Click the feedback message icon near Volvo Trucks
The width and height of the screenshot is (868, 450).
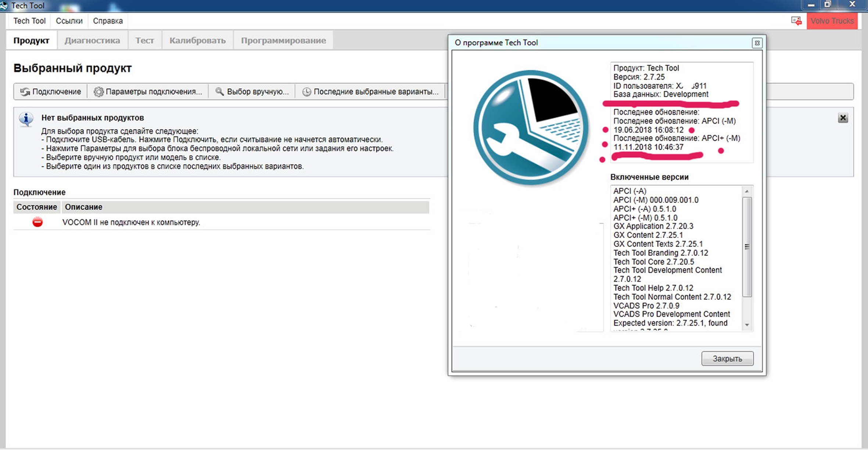(x=796, y=21)
